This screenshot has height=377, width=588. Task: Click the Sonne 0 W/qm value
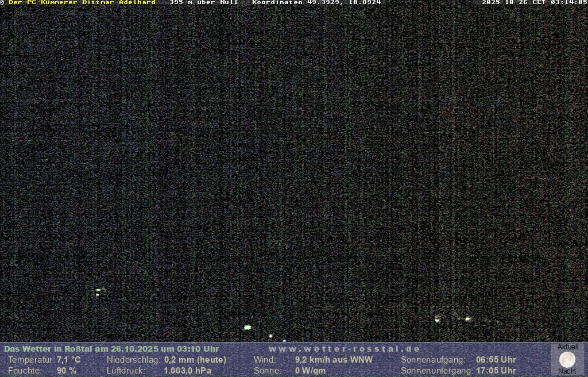pyautogui.click(x=310, y=371)
